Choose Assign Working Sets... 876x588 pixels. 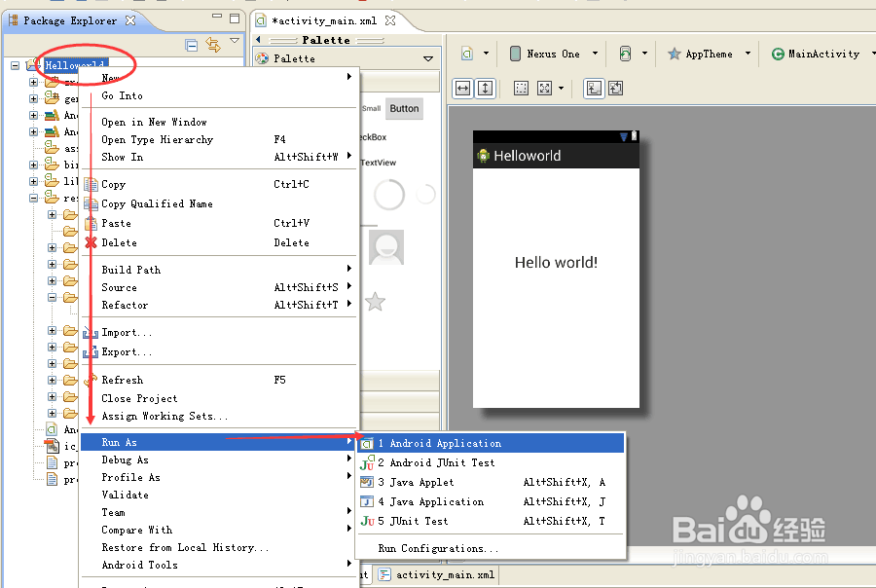coord(218,416)
